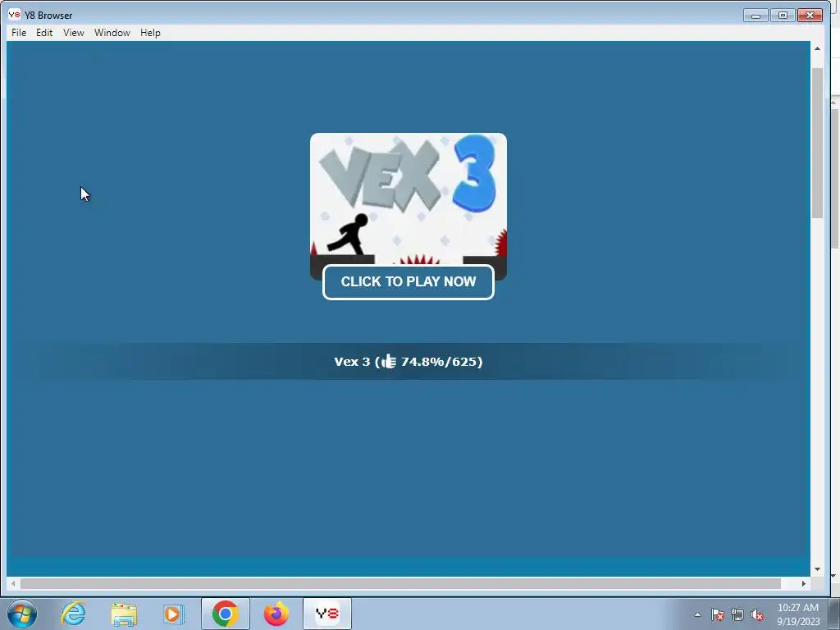Viewport: 840px width, 630px height.
Task: Click the horizontal scrollbar thumb
Action: [400, 583]
